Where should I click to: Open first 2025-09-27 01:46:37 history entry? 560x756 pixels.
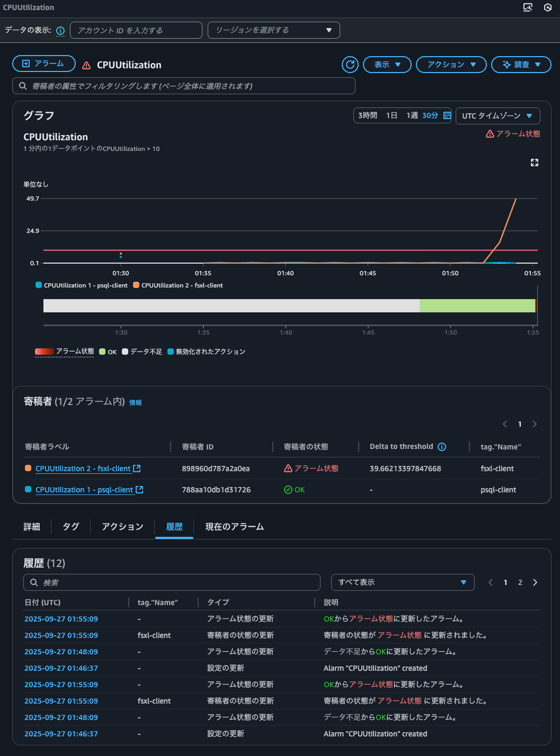61,668
